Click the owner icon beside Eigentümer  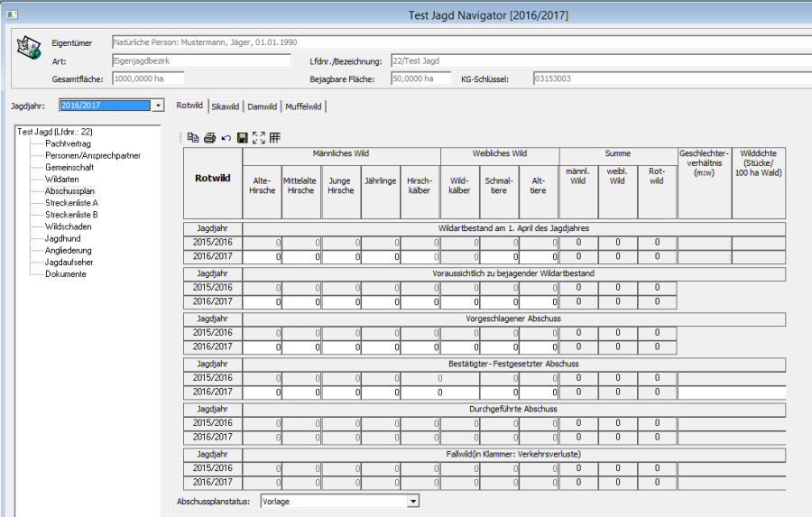pyautogui.click(x=29, y=48)
